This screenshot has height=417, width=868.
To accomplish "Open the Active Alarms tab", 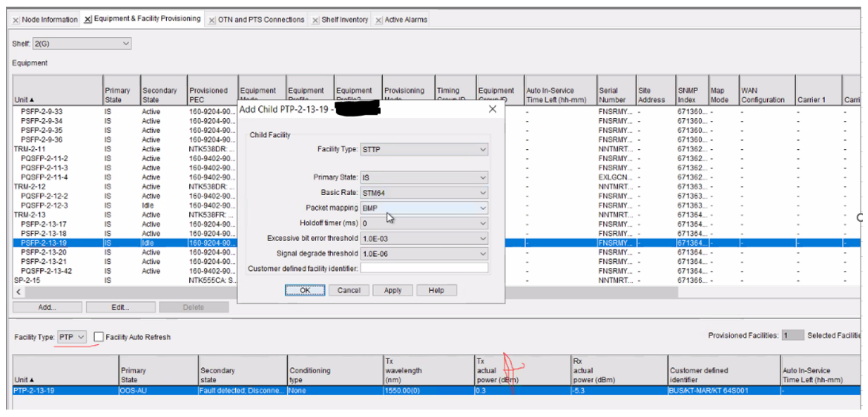I will point(406,20).
